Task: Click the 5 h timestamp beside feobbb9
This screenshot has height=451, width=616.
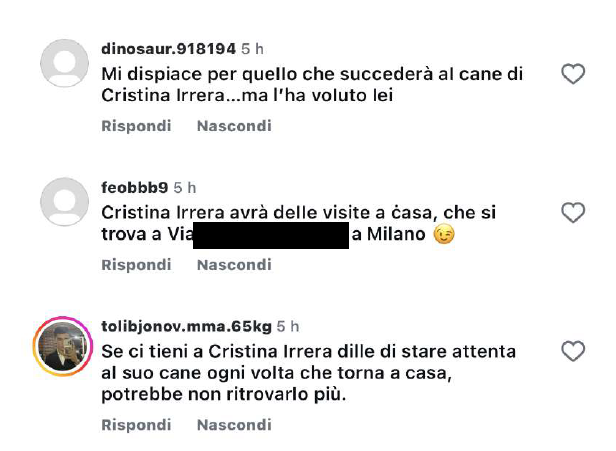Action: click(185, 188)
